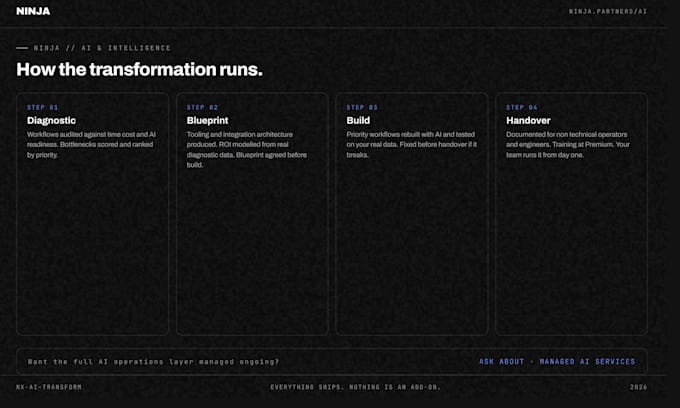Select the Build step card
680x408 pixels.
tap(412, 214)
